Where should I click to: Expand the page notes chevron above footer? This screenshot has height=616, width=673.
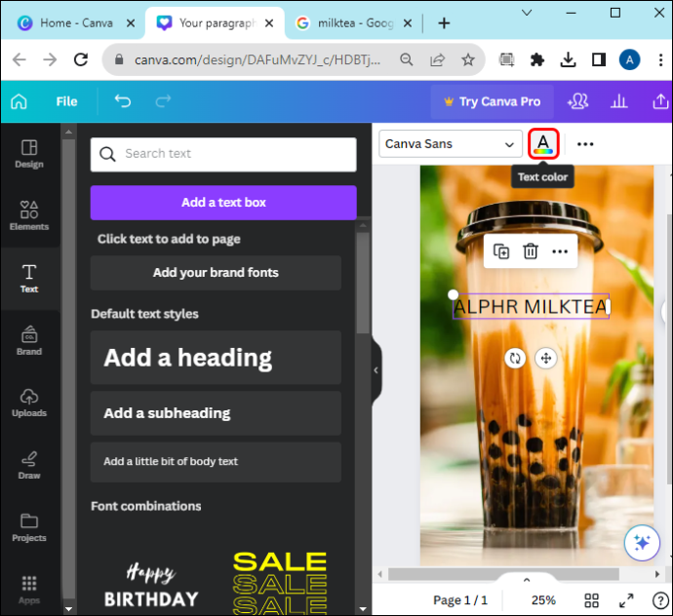click(x=527, y=580)
